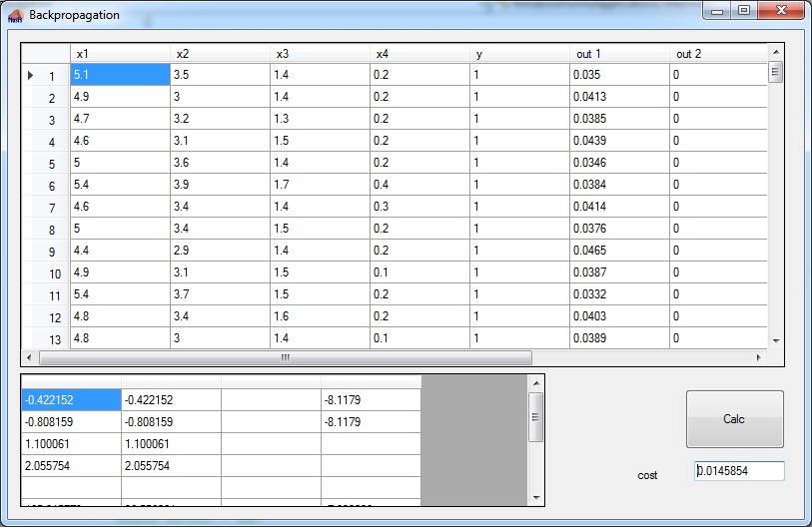This screenshot has width=812, height=527.
Task: Click the Backpropagation app icon in title bar
Action: pyautogui.click(x=15, y=15)
